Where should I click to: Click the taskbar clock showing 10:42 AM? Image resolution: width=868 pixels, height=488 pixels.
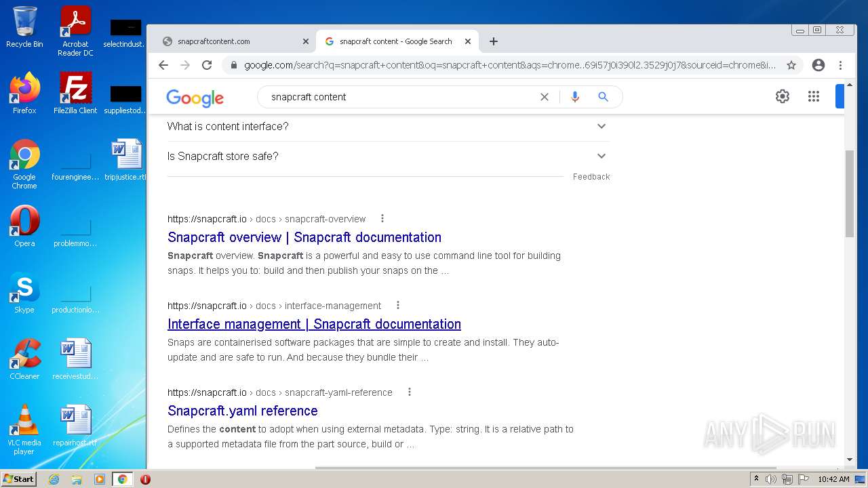[833, 479]
